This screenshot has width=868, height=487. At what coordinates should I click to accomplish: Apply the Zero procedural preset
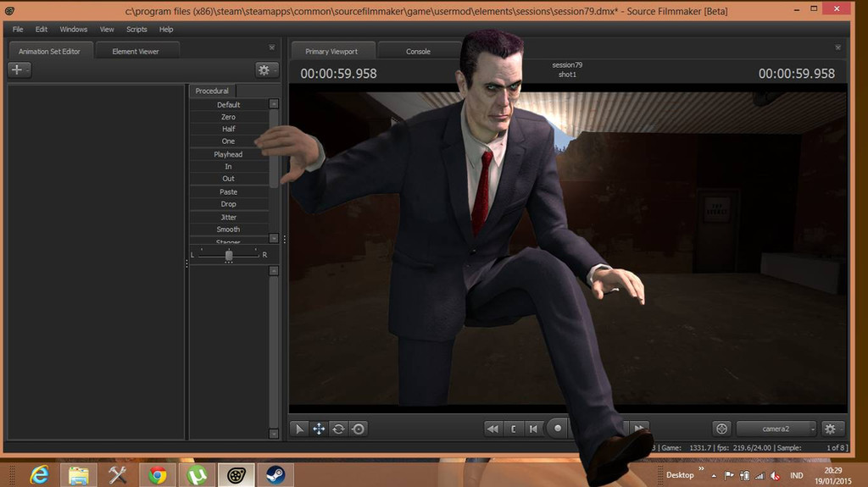tap(229, 117)
